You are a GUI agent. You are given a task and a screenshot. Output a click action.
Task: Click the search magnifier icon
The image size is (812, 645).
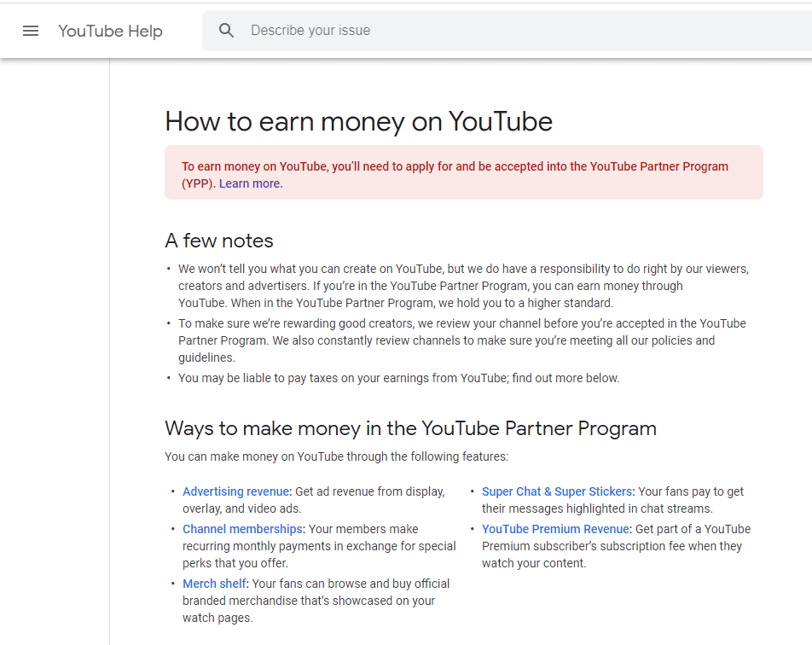click(x=226, y=31)
